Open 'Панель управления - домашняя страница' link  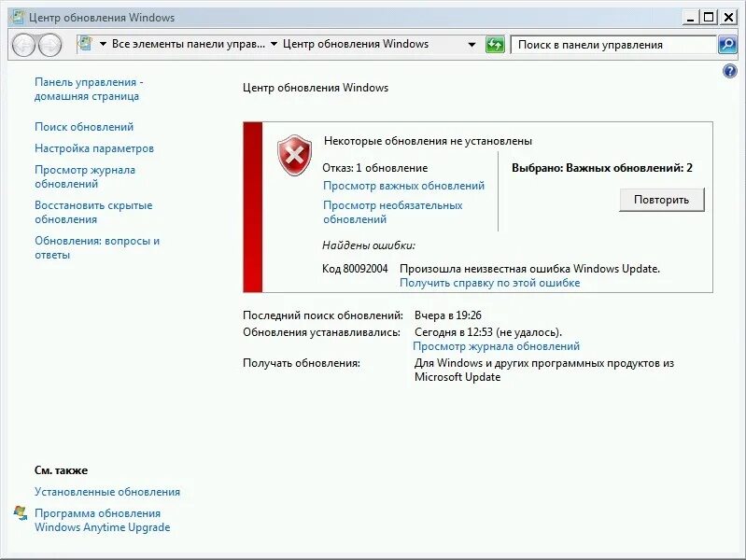[x=89, y=89]
